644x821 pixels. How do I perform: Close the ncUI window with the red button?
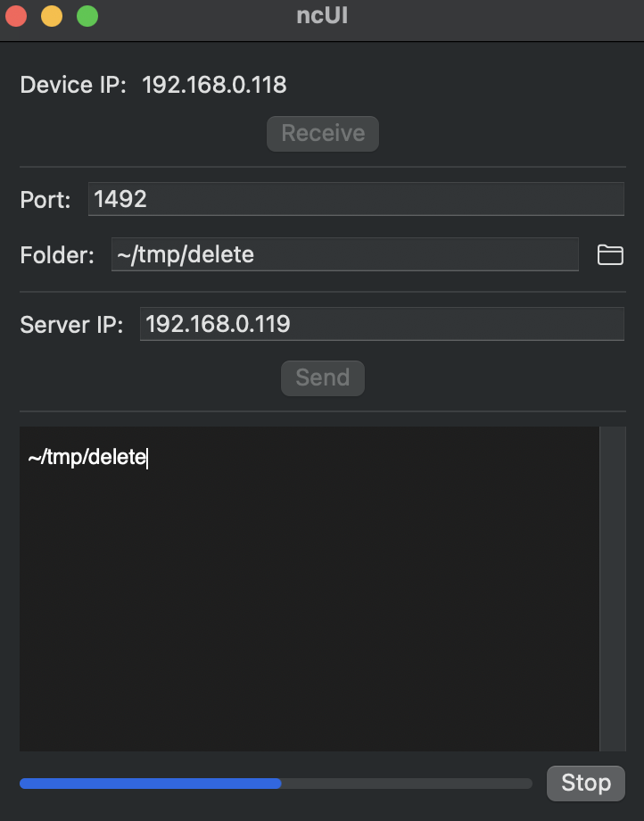(16, 16)
